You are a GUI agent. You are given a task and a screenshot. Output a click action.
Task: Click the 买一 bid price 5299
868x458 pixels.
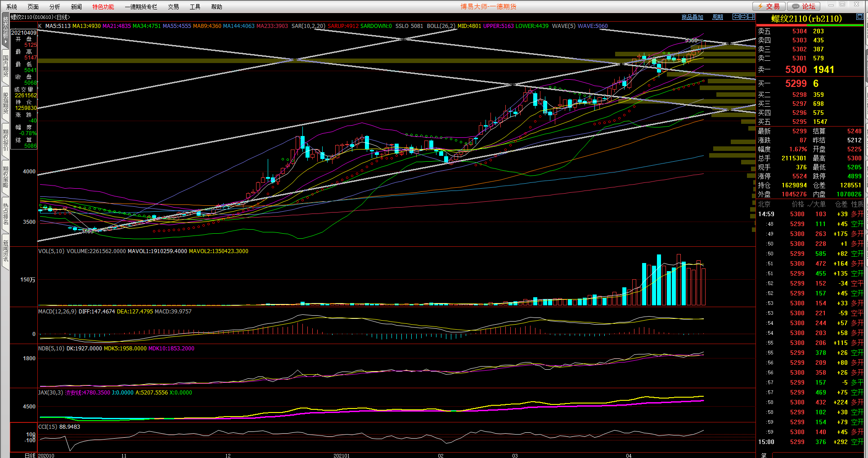click(796, 83)
